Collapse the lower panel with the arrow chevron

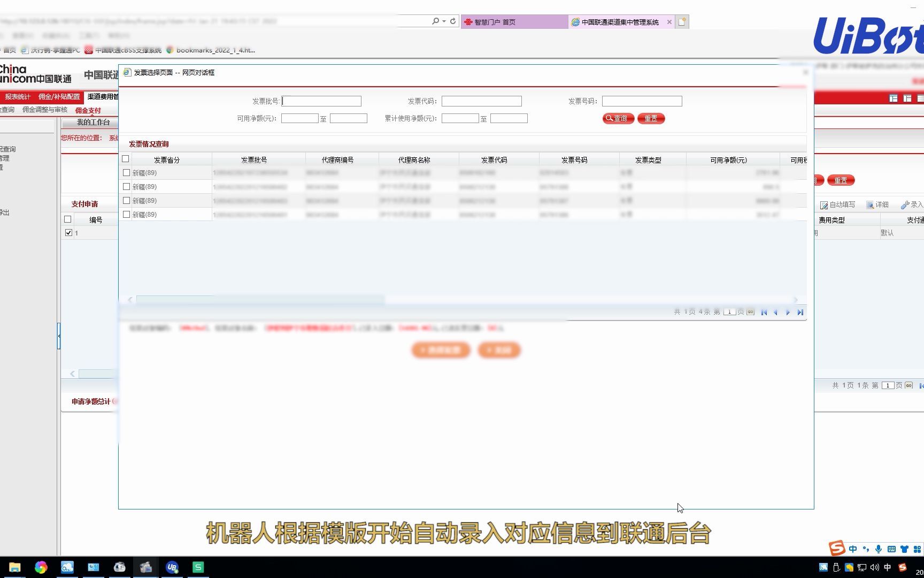point(73,374)
